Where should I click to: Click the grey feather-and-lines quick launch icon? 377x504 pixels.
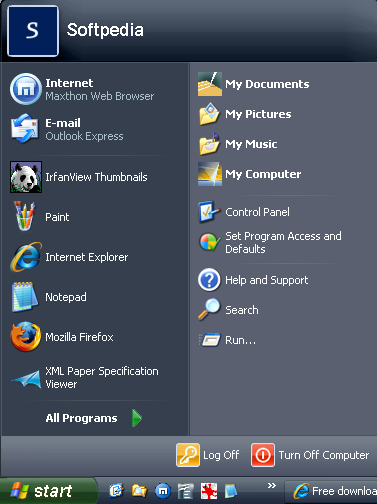(186, 491)
